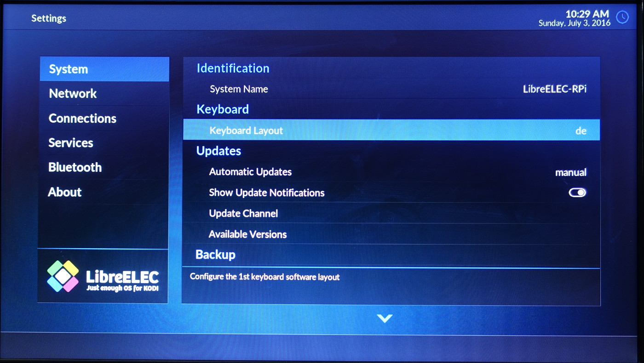Image resolution: width=644 pixels, height=363 pixels.
Task: Open the Network category
Action: (x=104, y=94)
